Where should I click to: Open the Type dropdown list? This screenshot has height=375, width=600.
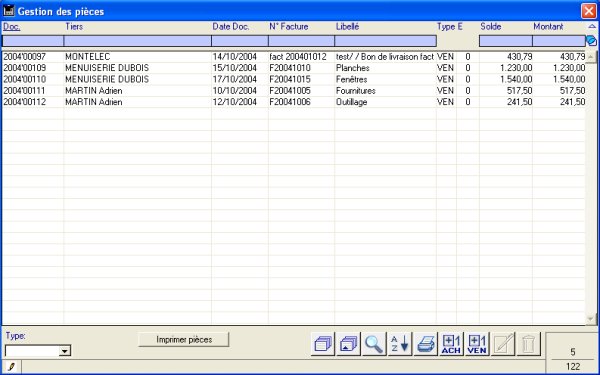pos(65,351)
